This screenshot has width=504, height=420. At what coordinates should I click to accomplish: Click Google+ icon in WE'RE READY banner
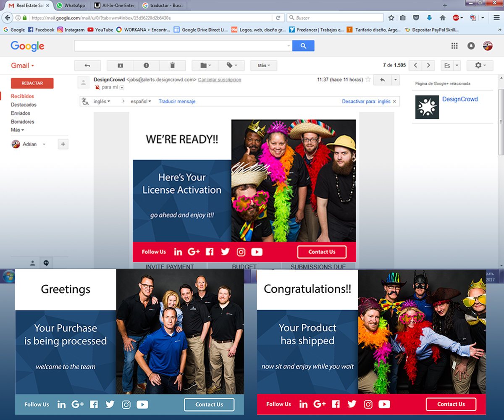point(194,252)
